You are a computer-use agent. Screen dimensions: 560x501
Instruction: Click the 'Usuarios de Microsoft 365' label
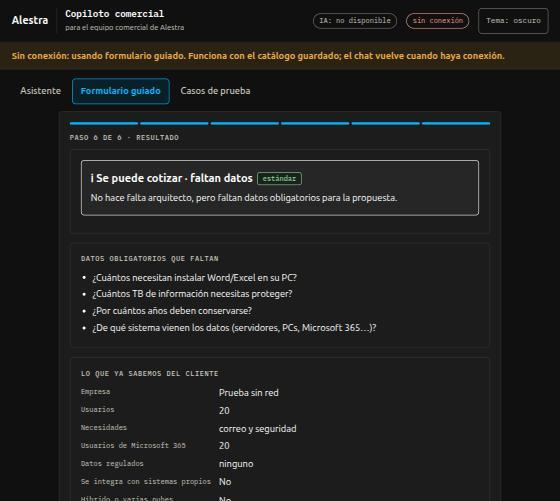coord(133,445)
